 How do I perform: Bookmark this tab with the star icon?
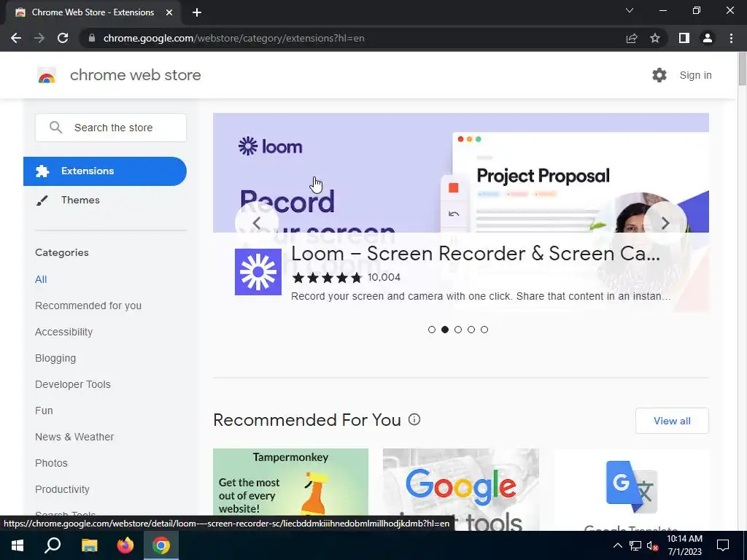[x=655, y=38]
